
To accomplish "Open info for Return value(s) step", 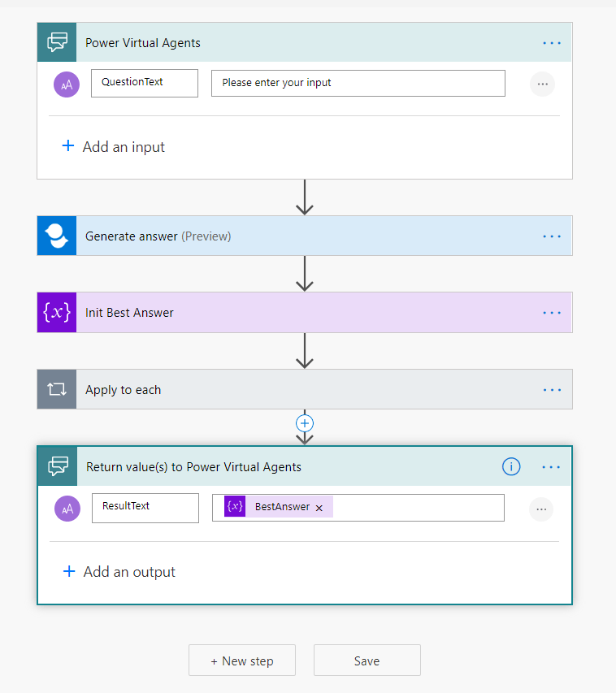I will coord(510,466).
